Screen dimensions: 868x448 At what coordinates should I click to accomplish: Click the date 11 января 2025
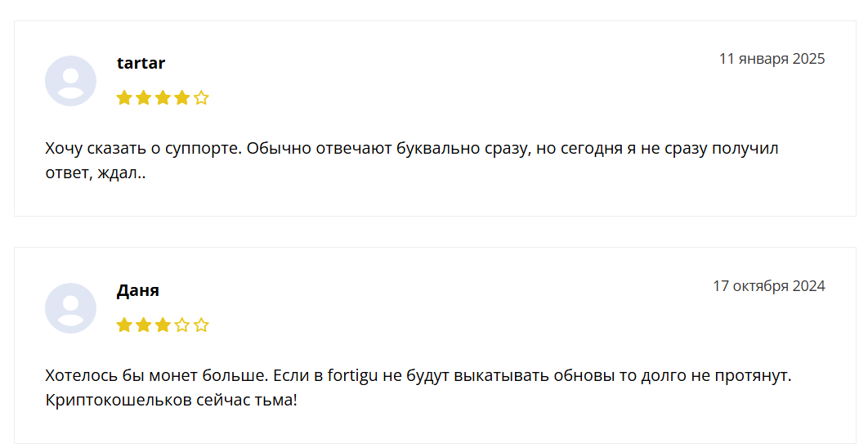772,59
